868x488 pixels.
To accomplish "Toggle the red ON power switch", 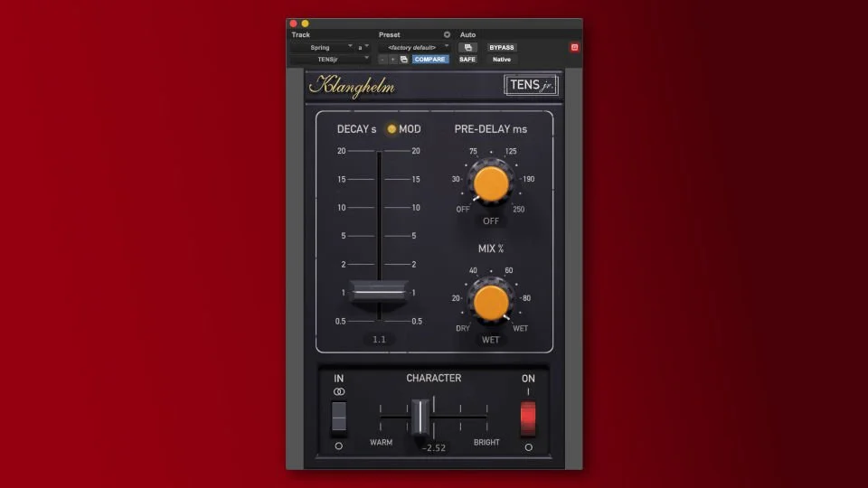I will coord(528,418).
